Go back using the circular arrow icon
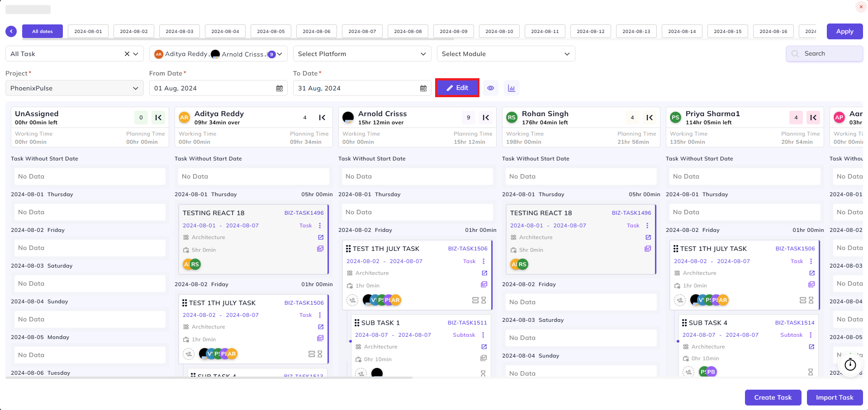868x410 pixels. tap(11, 31)
